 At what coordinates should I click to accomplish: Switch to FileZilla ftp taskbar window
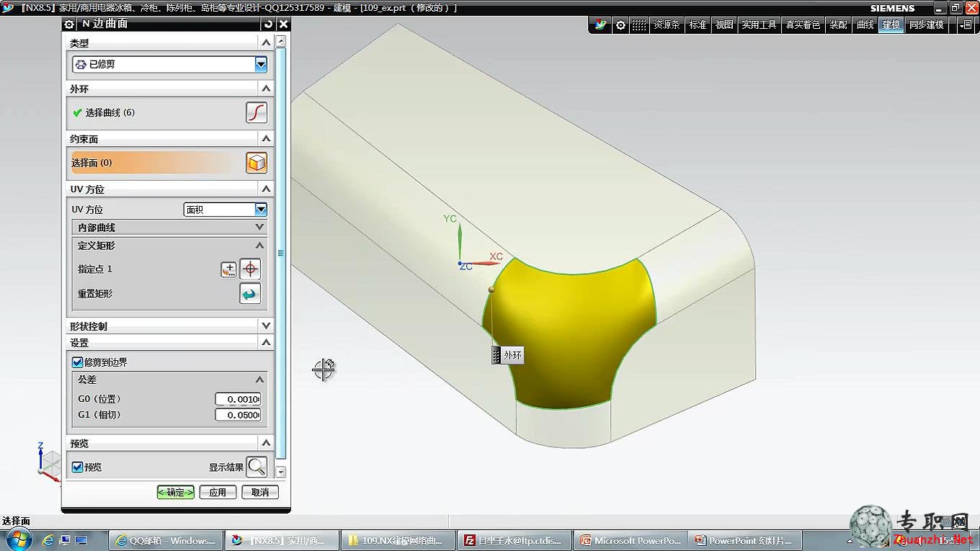514,540
